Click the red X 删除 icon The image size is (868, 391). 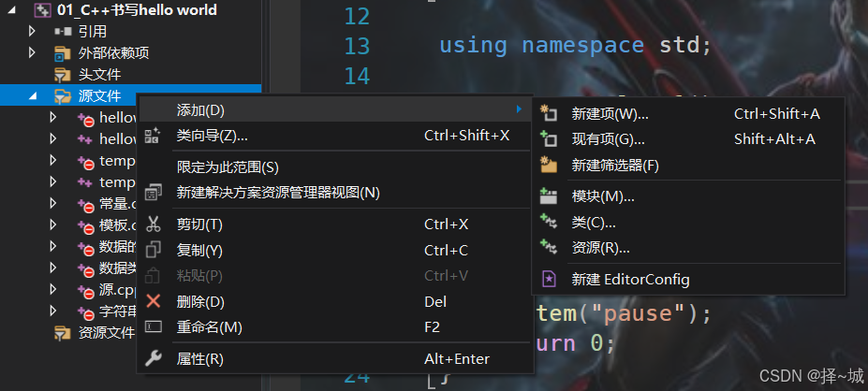click(x=153, y=301)
